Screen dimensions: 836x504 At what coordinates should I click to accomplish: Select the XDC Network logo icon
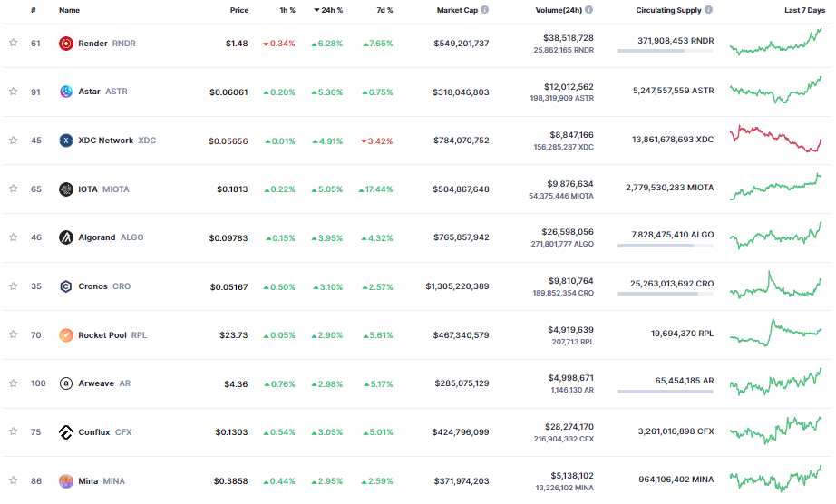tap(65, 141)
